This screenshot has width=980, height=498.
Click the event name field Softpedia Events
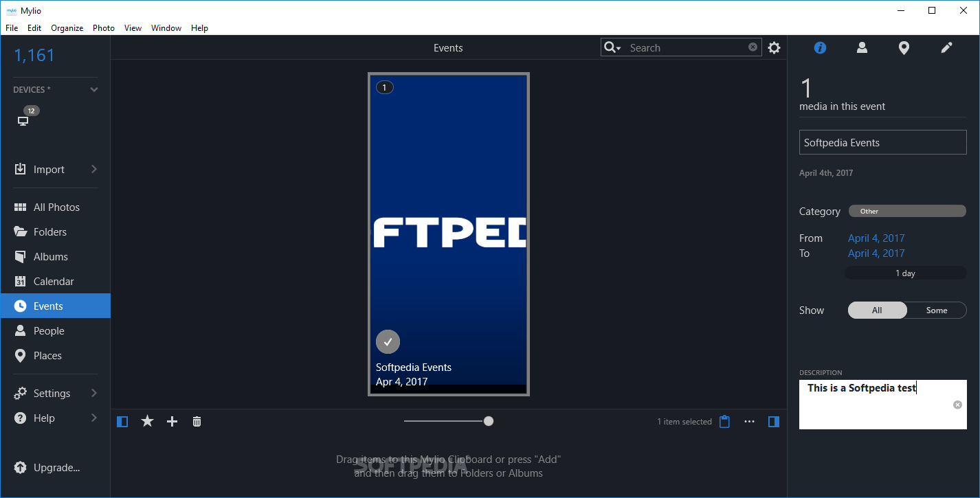pyautogui.click(x=882, y=143)
